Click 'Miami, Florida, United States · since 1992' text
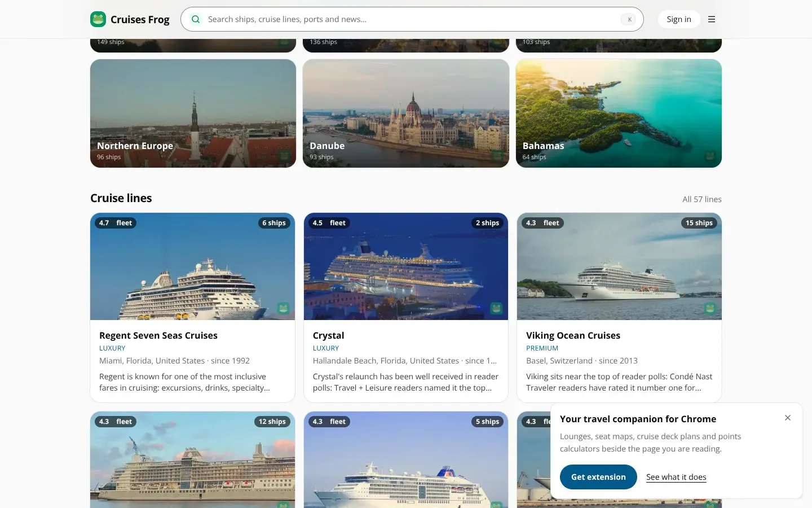 tap(174, 361)
